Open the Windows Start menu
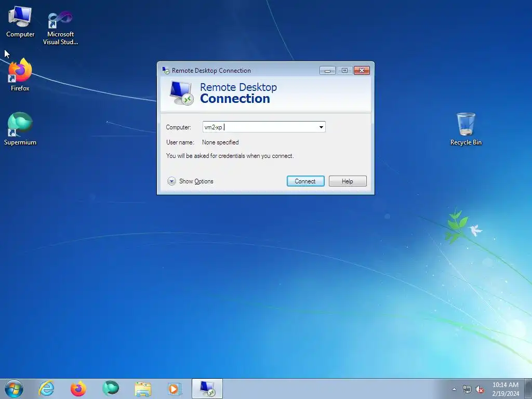Viewport: 532px width, 399px height. coord(14,389)
